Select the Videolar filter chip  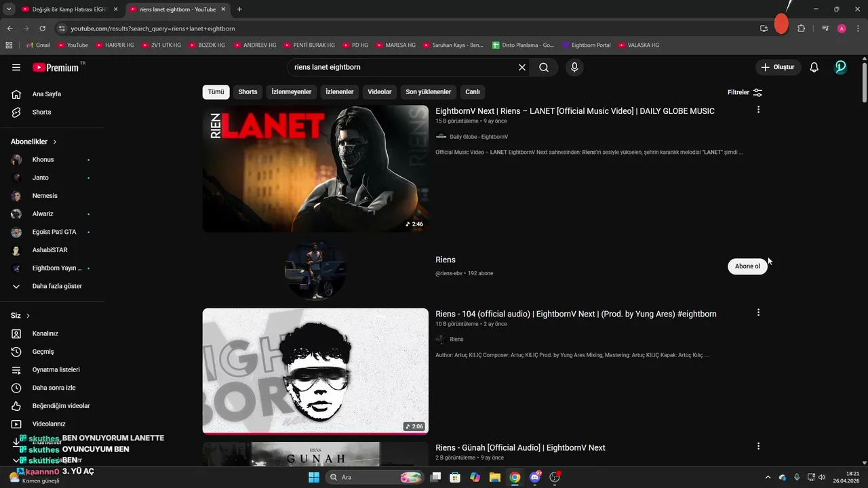point(380,92)
